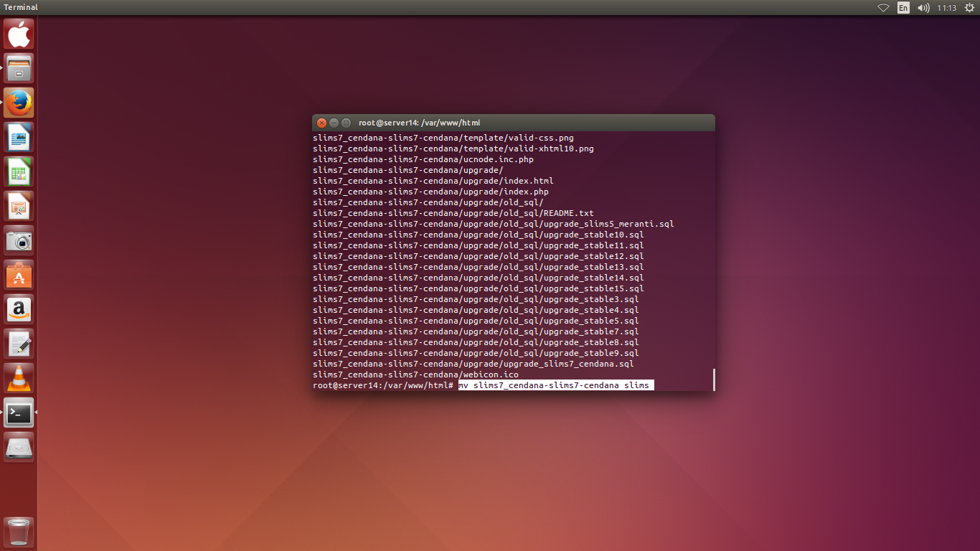Open the disk drive launcher icon

tap(19, 447)
